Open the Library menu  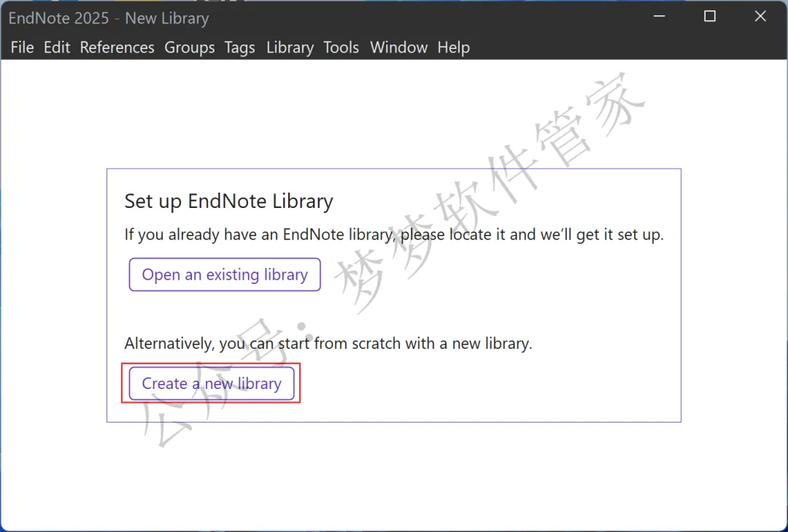(290, 47)
